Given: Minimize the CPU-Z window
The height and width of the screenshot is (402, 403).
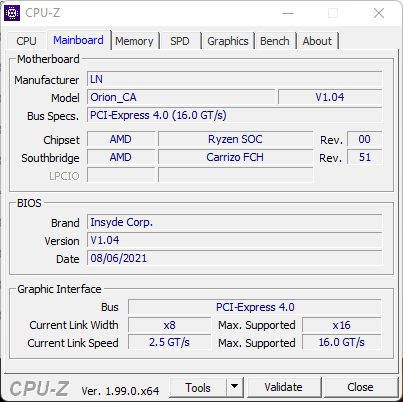Looking at the screenshot, I should [288, 13].
